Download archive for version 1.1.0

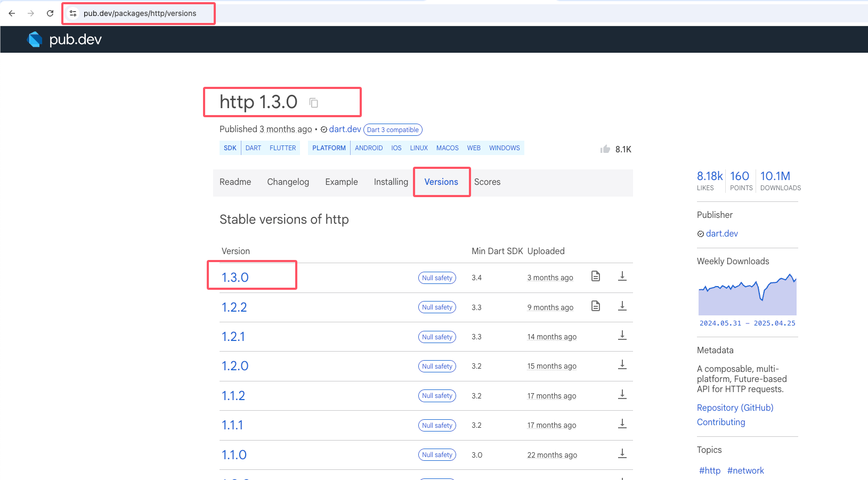622,453
